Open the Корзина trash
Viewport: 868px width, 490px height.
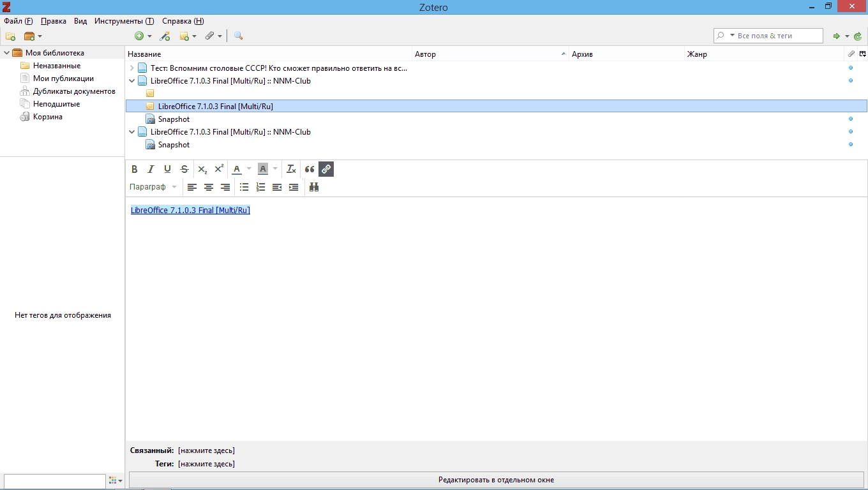(x=48, y=117)
